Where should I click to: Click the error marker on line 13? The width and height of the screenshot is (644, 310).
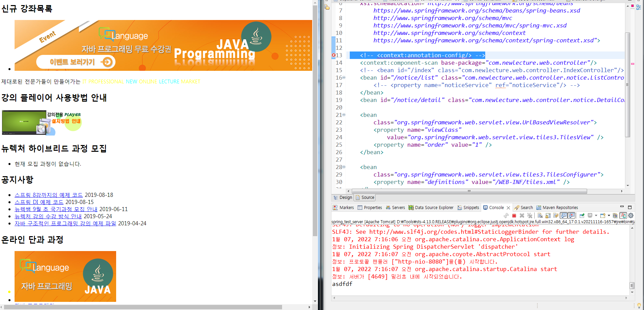334,55
